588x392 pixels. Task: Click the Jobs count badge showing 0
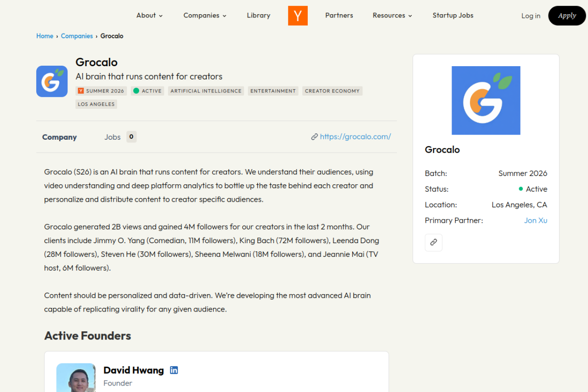[131, 137]
